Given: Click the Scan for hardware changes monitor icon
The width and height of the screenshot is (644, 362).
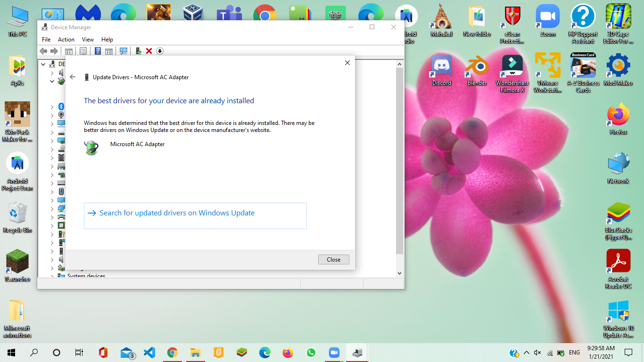Looking at the screenshot, I should 124,51.
